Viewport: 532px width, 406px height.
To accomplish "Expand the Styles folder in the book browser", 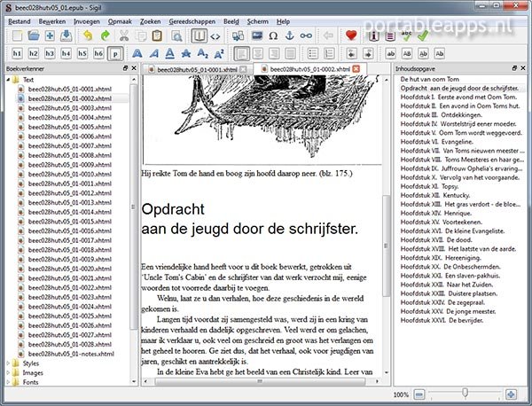I will (x=9, y=363).
